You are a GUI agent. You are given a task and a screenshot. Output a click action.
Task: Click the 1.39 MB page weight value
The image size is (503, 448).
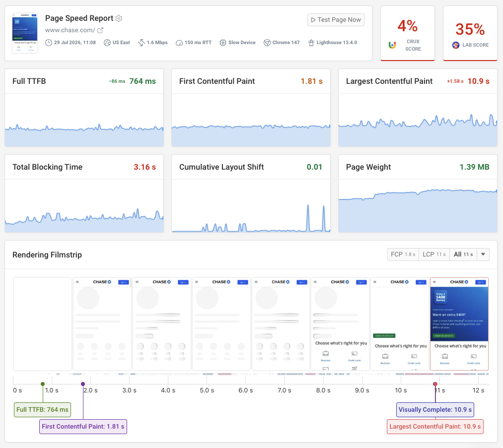pyautogui.click(x=475, y=167)
